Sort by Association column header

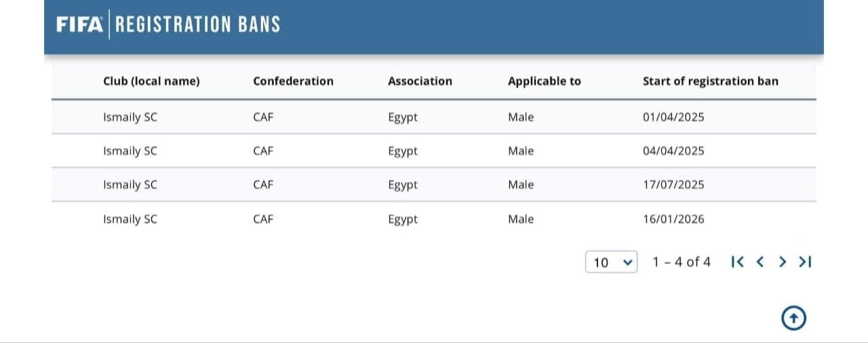coord(420,81)
